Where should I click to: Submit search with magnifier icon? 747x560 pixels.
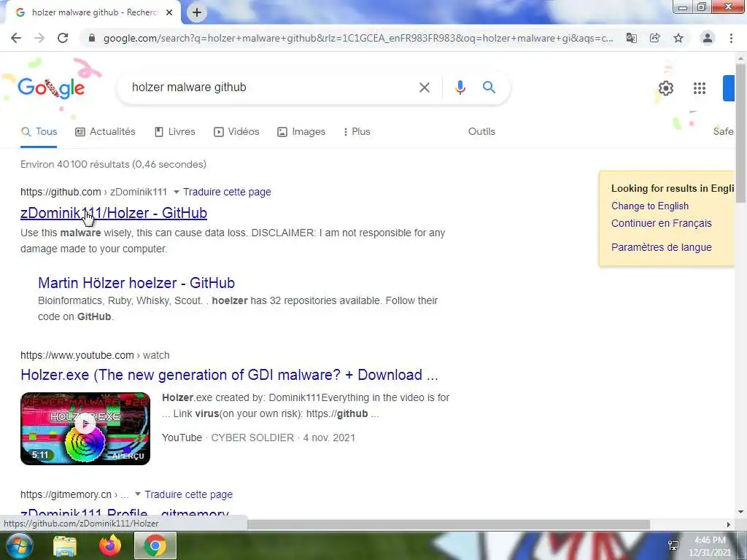[489, 87]
